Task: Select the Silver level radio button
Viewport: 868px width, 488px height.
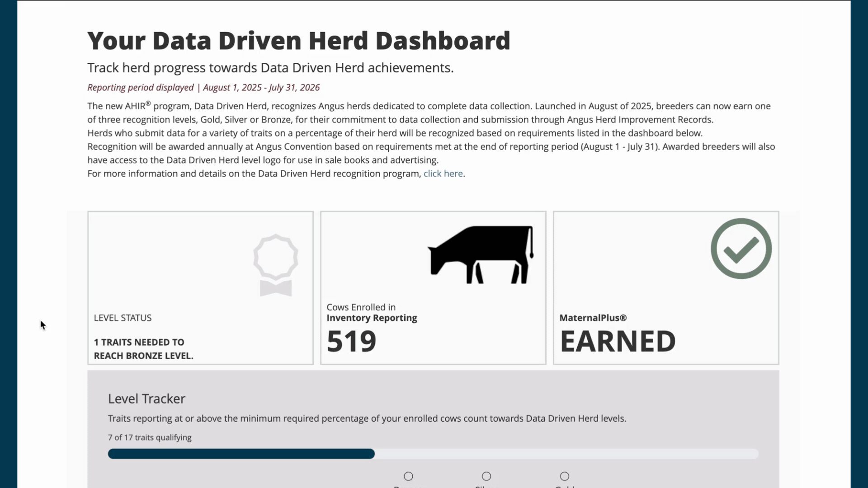Action: point(486,475)
